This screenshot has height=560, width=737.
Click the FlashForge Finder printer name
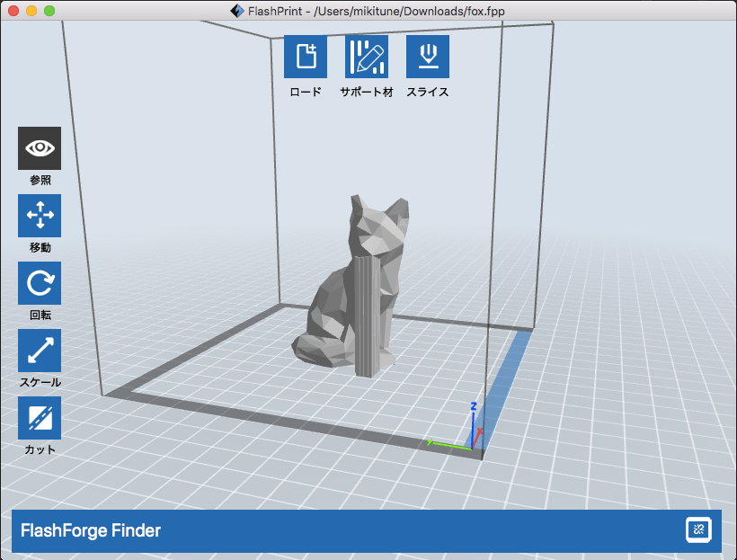coord(91,530)
